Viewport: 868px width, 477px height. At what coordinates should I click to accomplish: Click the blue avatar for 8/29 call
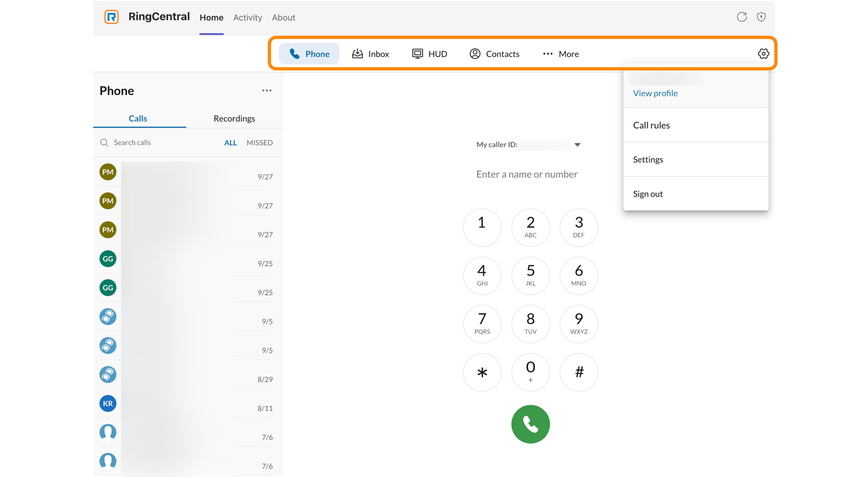pyautogui.click(x=108, y=375)
